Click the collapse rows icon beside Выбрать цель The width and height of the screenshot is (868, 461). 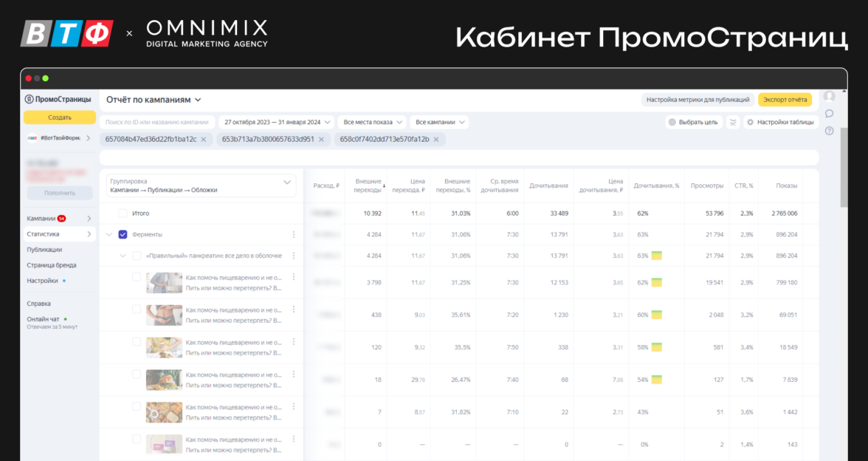point(732,122)
